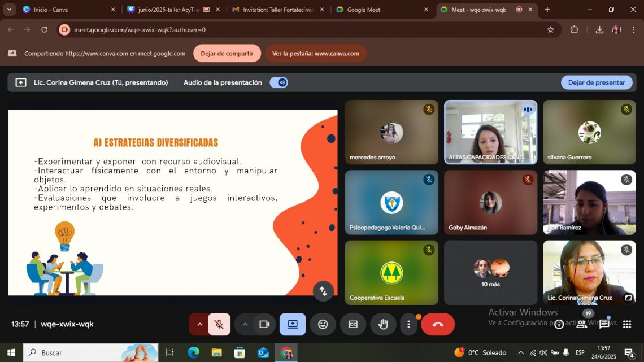Screen dimensions: 644x362
Task: Open the meeting chat panel
Action: pyautogui.click(x=604, y=324)
